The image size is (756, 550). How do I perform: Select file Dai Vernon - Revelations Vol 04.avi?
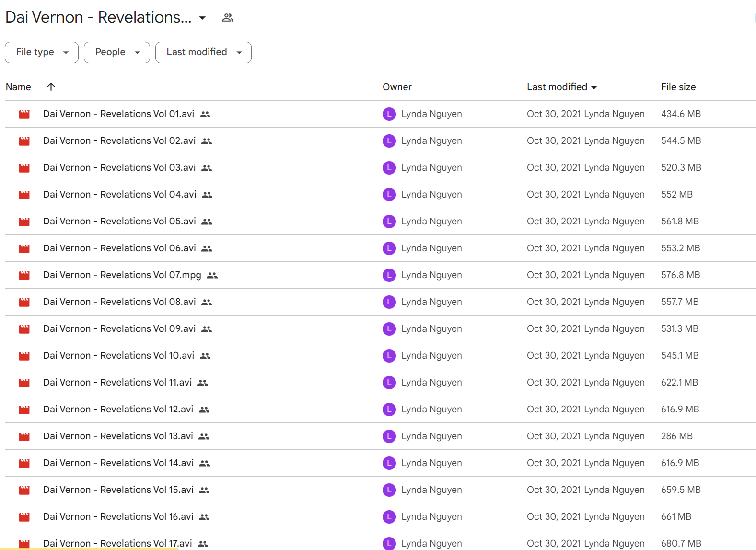120,195
